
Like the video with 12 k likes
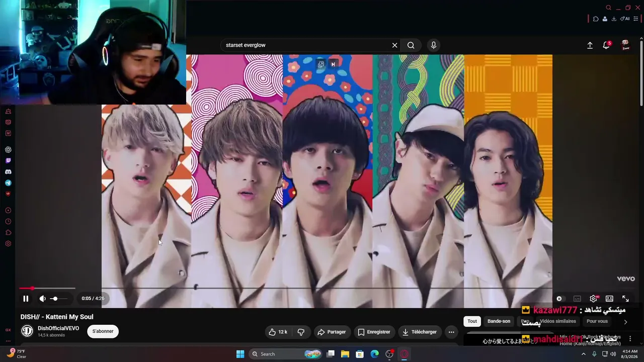[278, 332]
